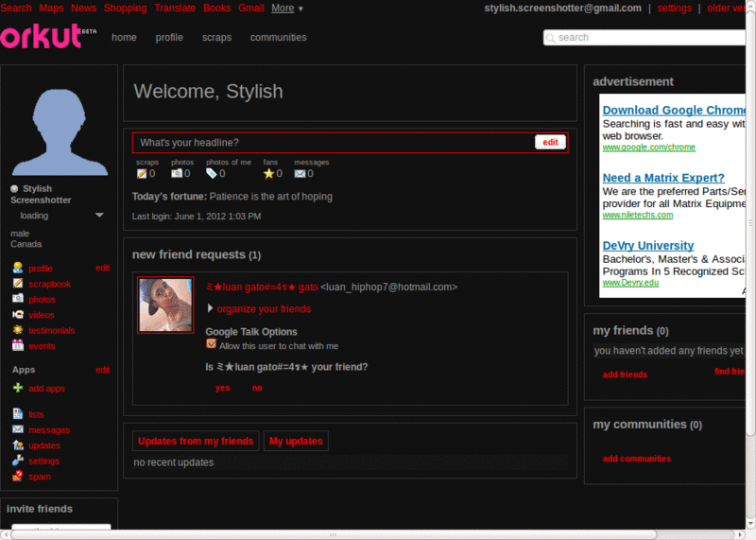Click the events calendar icon
The height and width of the screenshot is (540, 756).
pos(18,345)
